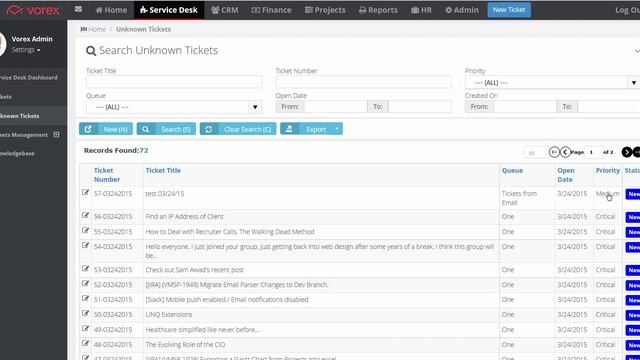This screenshot has height=360, width=640.
Task: Edit ticket 52-03242015 via pencil icon
Action: 85,283
